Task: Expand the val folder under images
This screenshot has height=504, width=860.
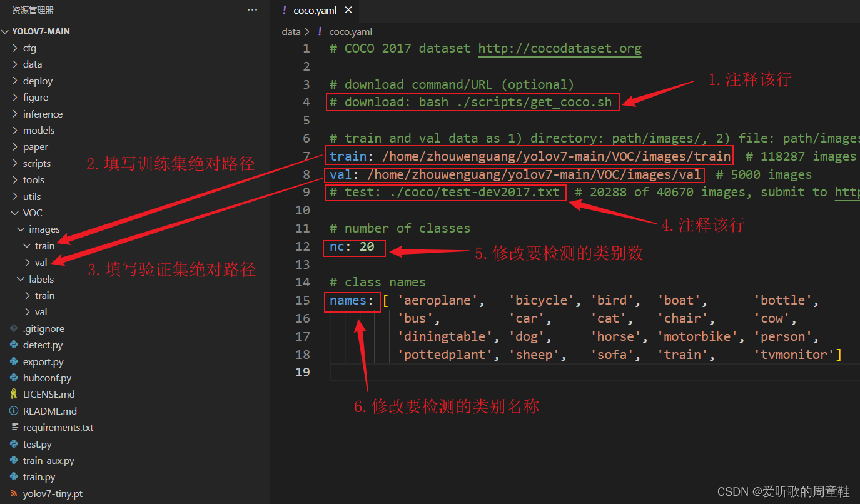Action: click(x=27, y=263)
